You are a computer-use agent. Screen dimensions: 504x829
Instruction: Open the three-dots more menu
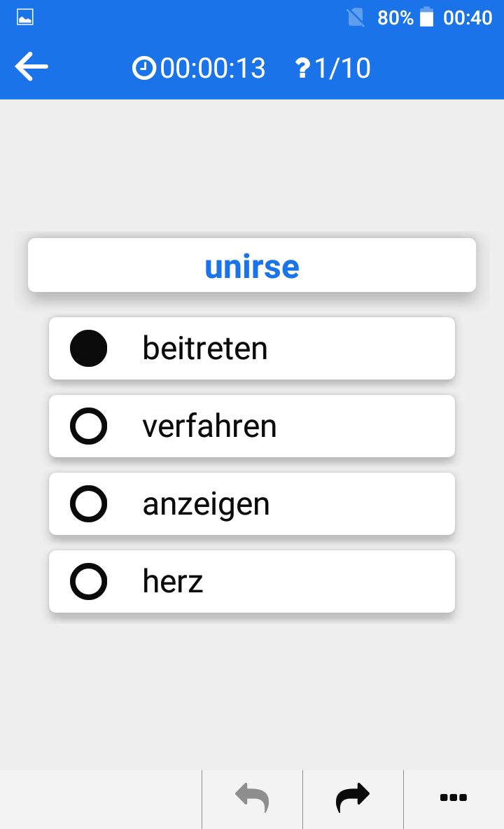pyautogui.click(x=454, y=797)
